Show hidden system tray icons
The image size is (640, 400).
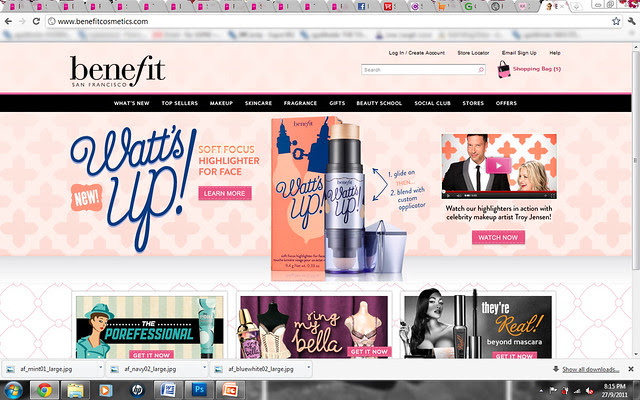[542, 391]
